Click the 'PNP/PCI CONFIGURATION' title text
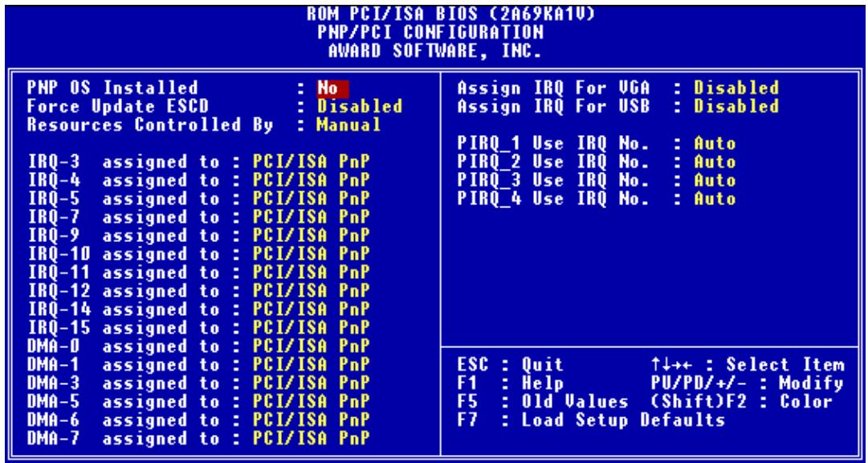This screenshot has height=463, width=868. tap(430, 32)
